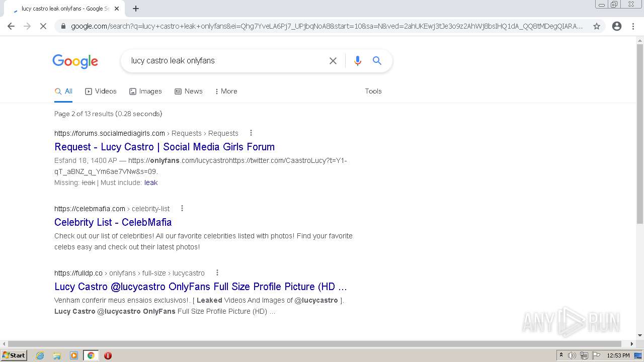Launch Internet Explorer from the taskbar

click(40, 355)
